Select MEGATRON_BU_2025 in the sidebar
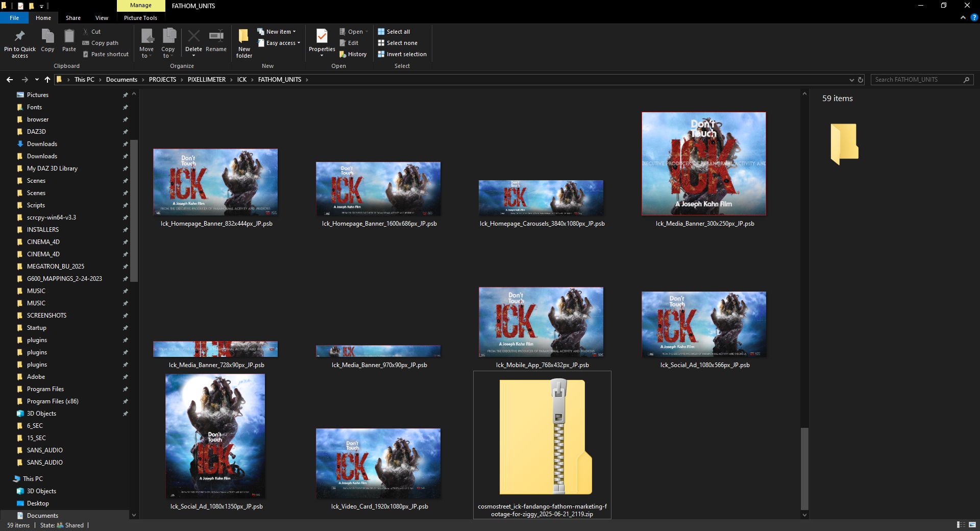 pos(56,267)
